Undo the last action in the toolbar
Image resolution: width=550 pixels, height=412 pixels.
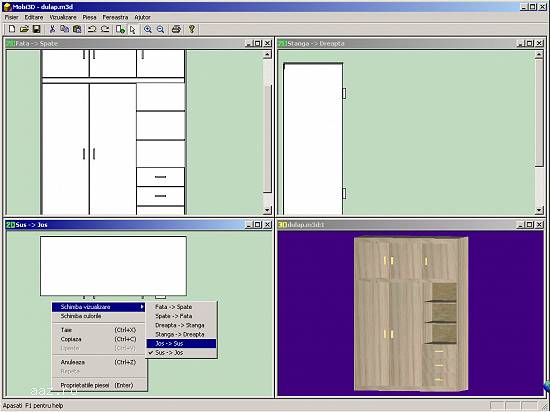(92, 29)
